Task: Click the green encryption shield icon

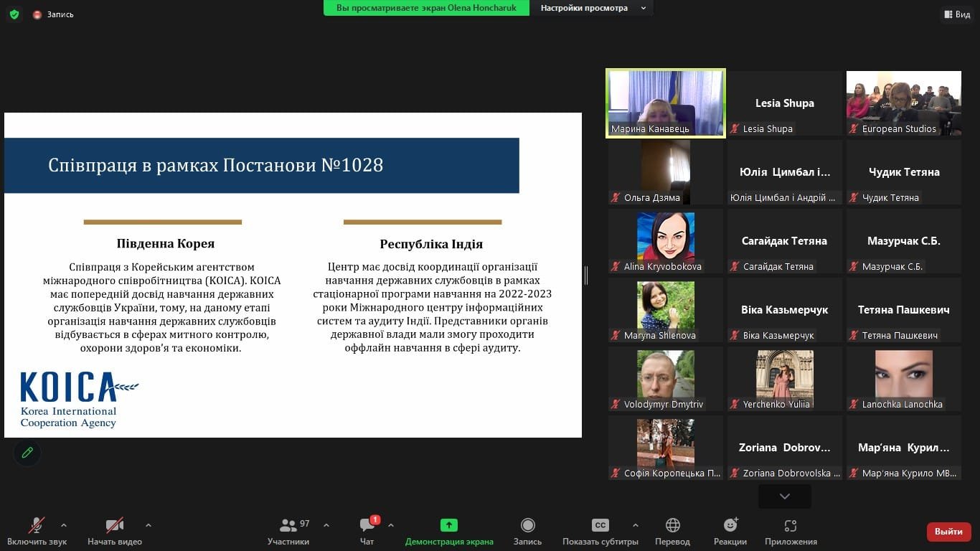Action: (14, 14)
